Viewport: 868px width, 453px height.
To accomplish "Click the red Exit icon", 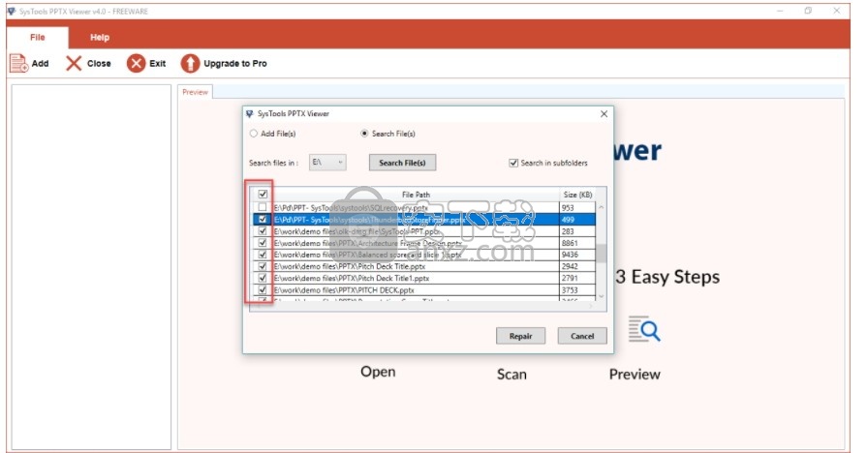I will (137, 64).
